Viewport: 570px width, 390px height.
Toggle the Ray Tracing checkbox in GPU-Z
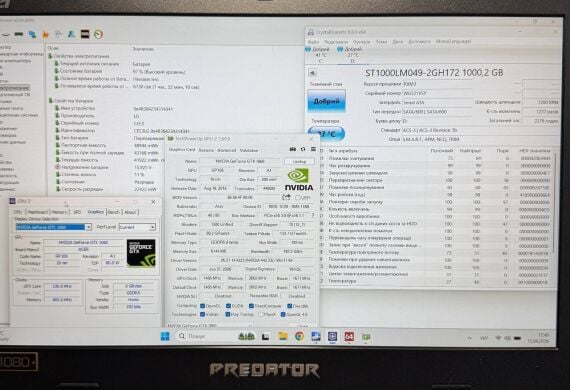coord(227,314)
